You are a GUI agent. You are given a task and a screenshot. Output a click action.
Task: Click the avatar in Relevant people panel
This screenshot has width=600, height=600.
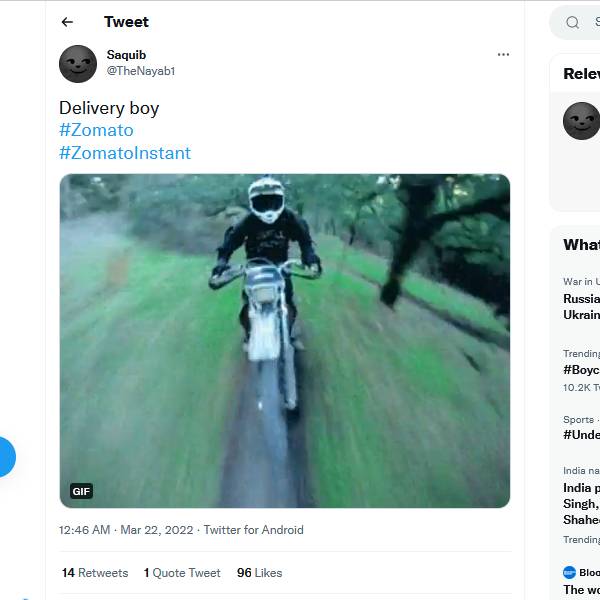point(581,120)
